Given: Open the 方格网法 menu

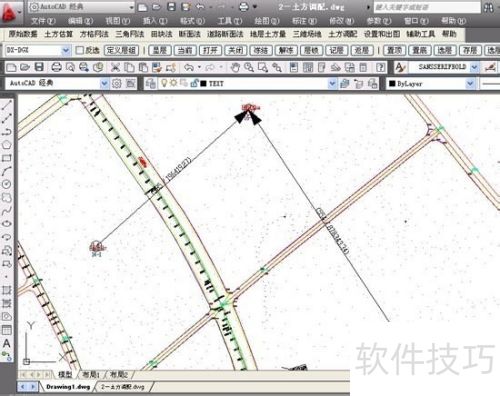Looking at the screenshot, I should click(x=94, y=34).
